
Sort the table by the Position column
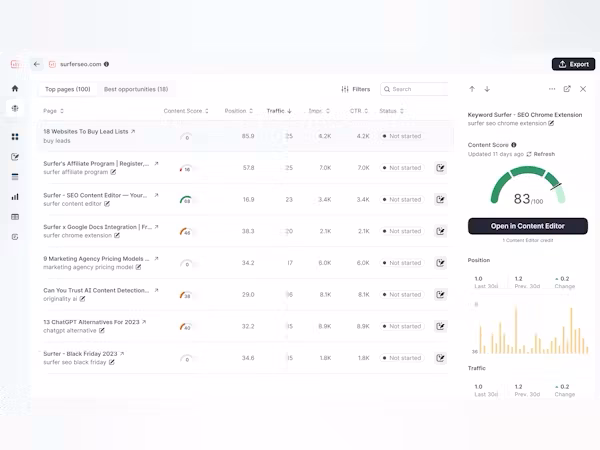(x=236, y=111)
